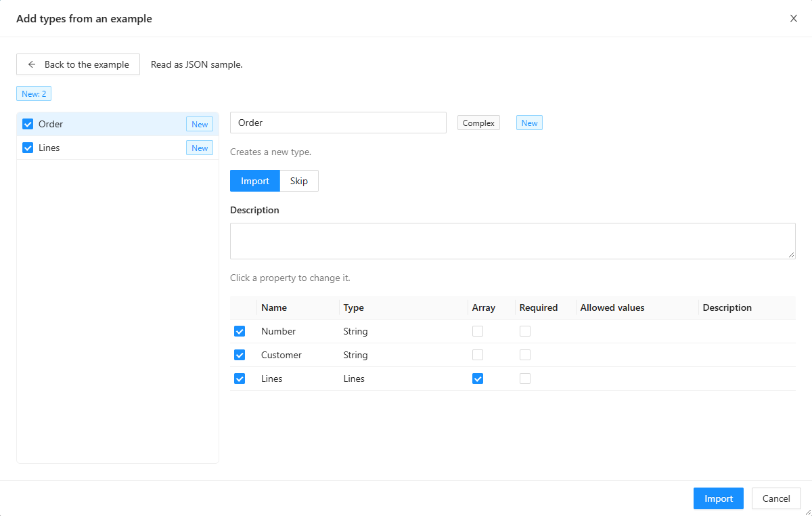Mark Number property as Required
812x516 pixels.
(x=525, y=331)
